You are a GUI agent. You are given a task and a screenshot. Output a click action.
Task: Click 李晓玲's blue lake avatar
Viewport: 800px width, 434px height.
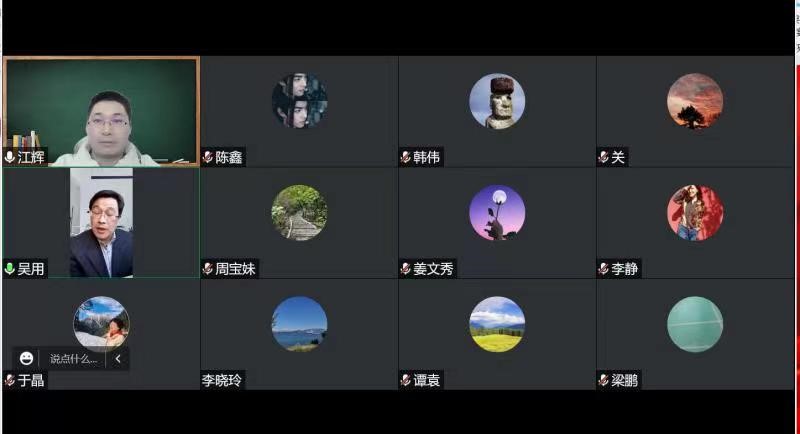point(299,324)
